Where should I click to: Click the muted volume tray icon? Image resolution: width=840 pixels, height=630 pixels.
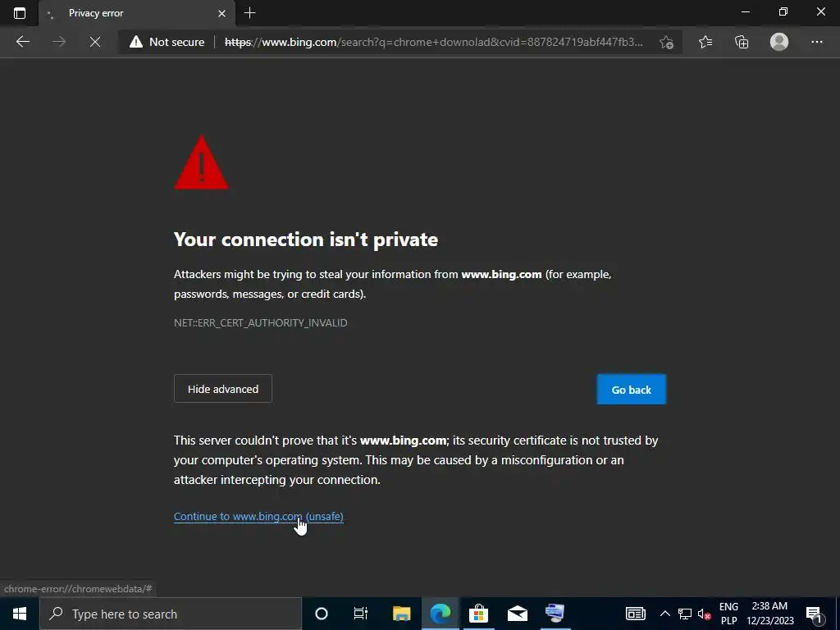(704, 614)
